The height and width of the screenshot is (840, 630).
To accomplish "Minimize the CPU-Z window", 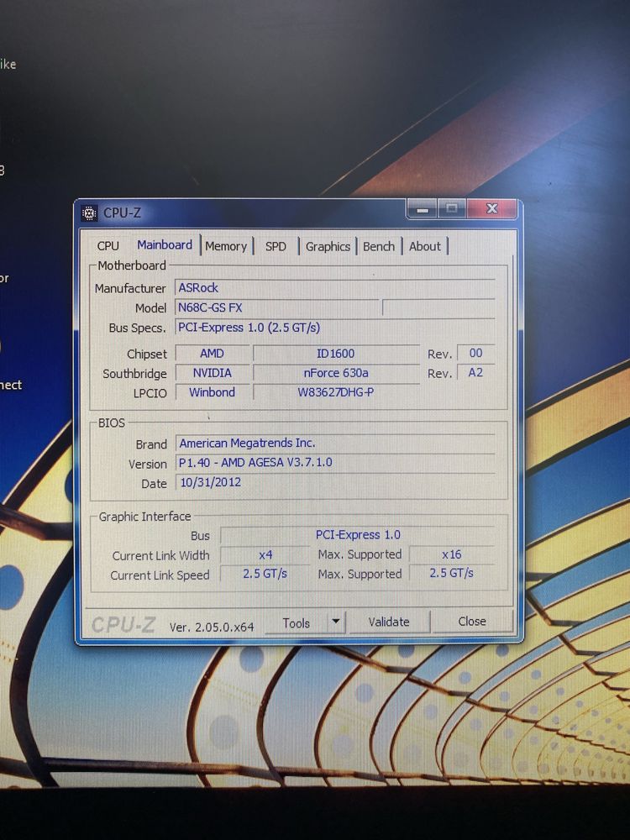I will coord(423,209).
